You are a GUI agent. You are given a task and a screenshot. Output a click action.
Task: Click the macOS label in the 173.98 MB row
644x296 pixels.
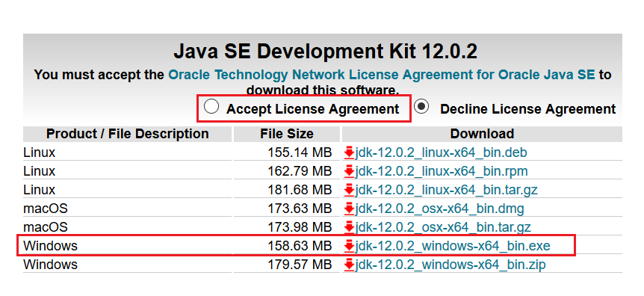click(46, 227)
